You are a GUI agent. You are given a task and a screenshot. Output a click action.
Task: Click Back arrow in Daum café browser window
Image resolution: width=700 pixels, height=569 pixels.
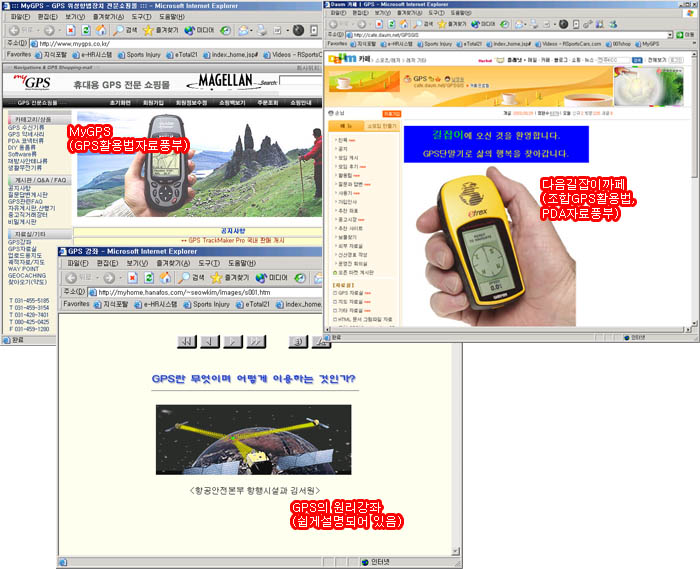(x=334, y=23)
